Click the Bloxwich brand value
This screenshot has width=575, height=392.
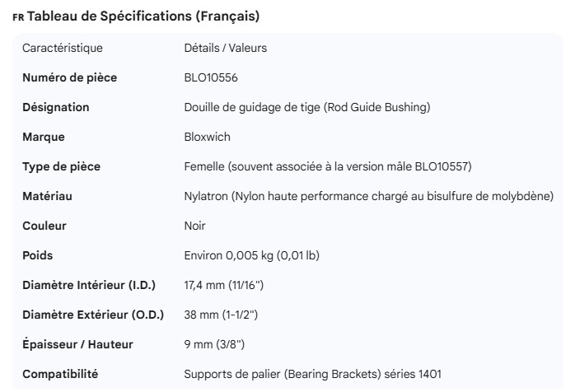click(x=208, y=137)
